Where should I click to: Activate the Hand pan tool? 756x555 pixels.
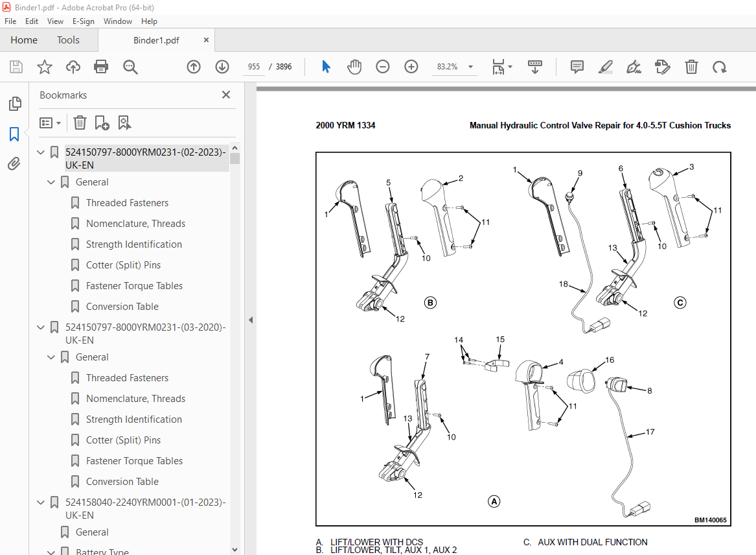pyautogui.click(x=354, y=67)
